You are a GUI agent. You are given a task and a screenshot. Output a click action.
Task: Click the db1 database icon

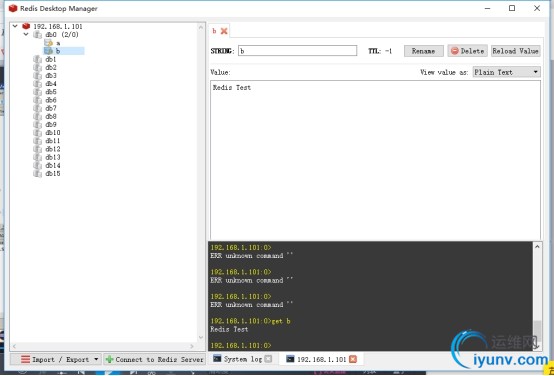point(37,59)
